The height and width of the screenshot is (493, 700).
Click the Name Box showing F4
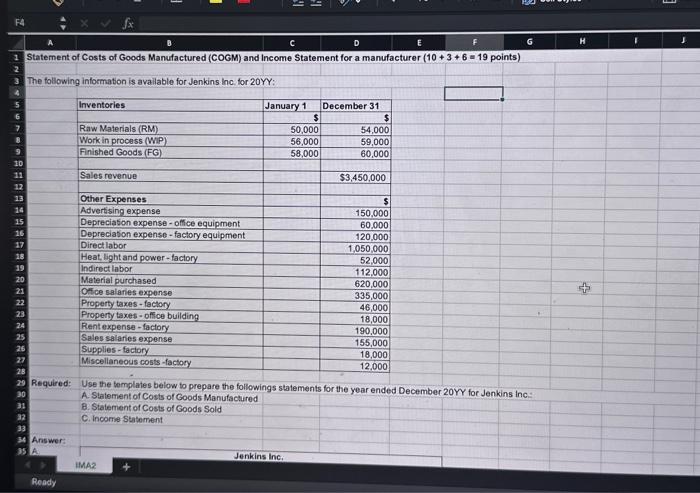click(20, 23)
